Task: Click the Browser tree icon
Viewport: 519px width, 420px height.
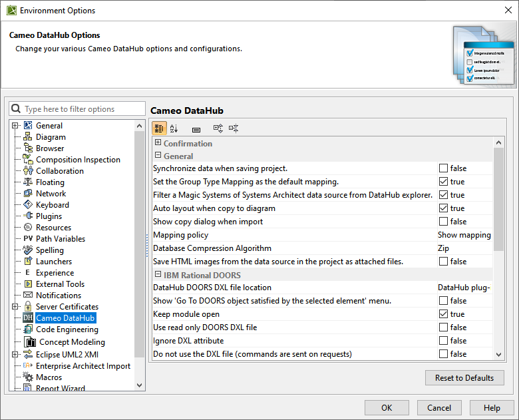Action: click(28, 148)
